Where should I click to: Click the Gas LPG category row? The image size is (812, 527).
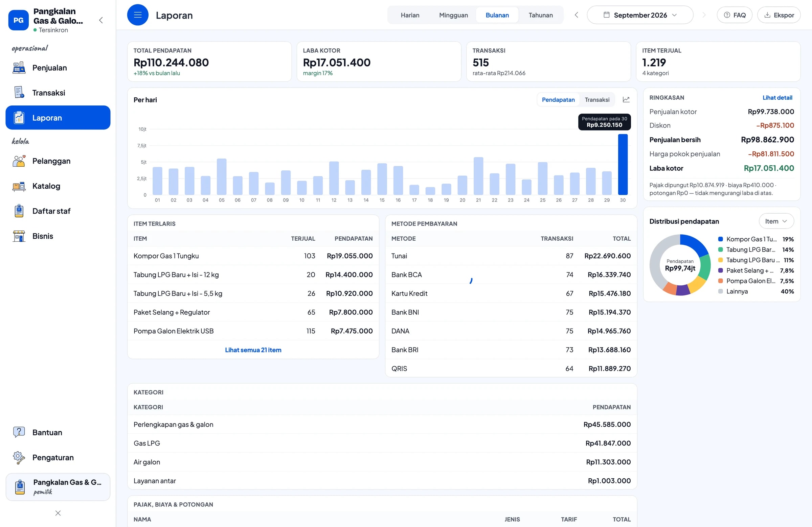point(382,443)
